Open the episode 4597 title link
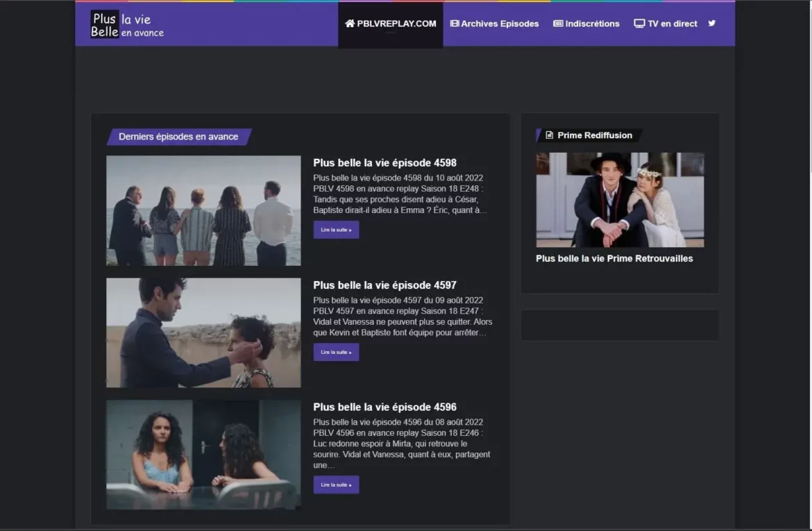The width and height of the screenshot is (812, 531). [x=384, y=285]
